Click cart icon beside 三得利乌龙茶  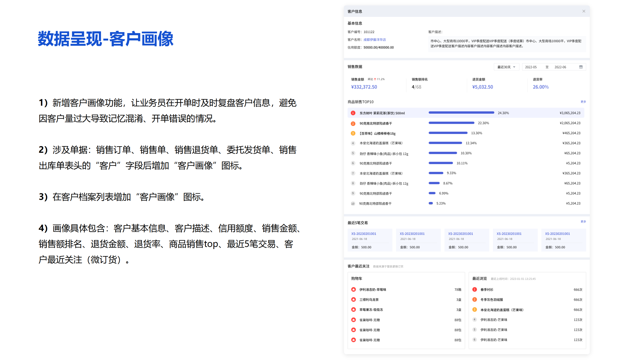pyautogui.click(x=353, y=299)
